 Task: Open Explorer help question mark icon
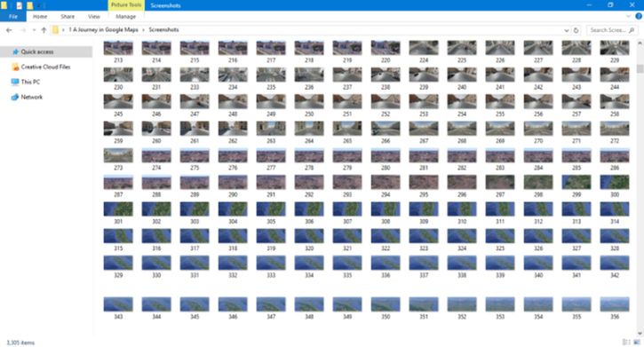pos(639,16)
